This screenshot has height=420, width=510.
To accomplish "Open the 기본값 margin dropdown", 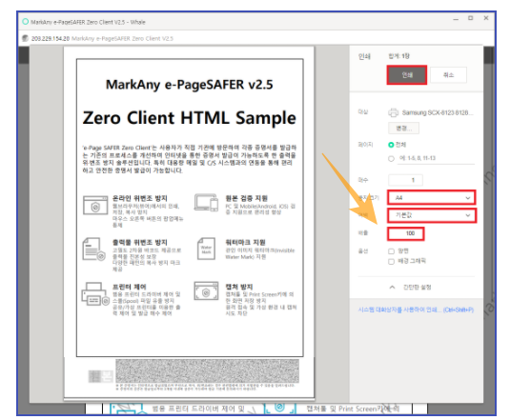I will 431,215.
